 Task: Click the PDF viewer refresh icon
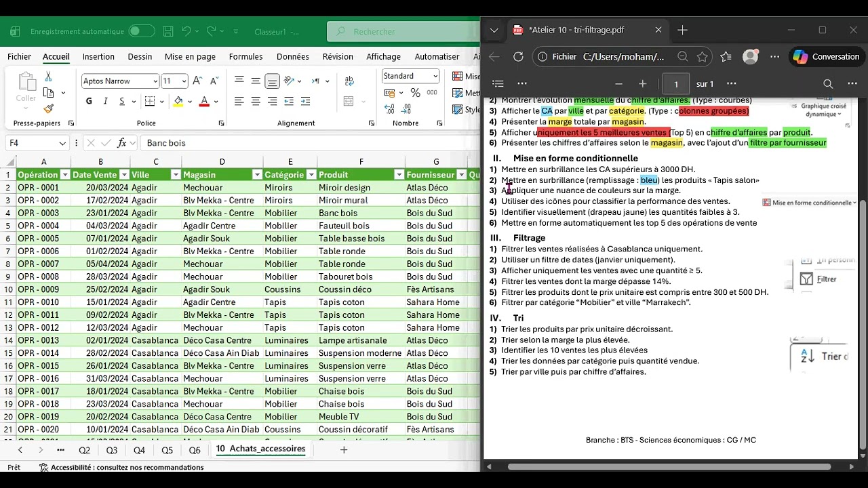tap(518, 57)
